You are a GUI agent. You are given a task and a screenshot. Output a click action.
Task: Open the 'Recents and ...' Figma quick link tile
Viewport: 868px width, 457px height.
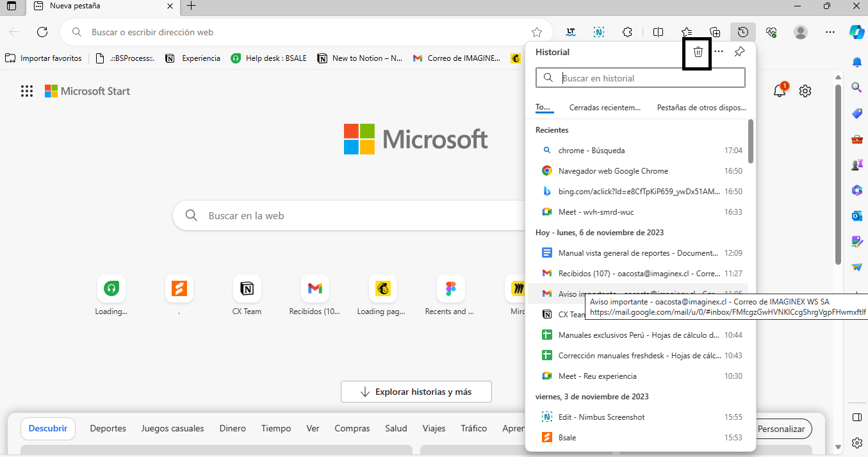tap(450, 296)
